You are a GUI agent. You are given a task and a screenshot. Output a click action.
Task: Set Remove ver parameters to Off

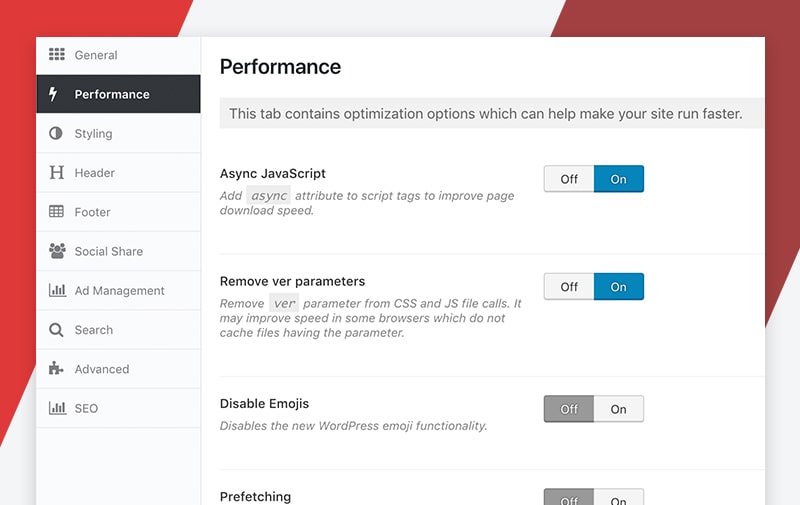click(x=569, y=287)
